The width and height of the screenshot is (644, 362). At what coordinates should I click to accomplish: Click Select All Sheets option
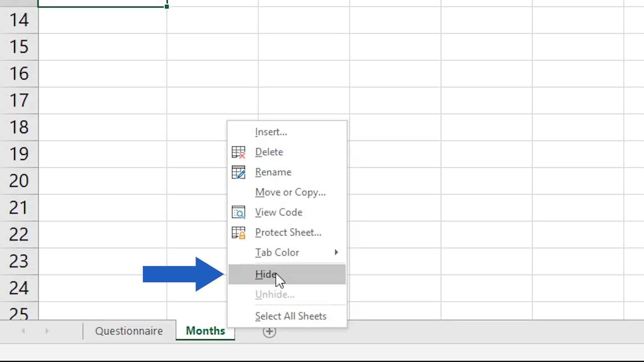(290, 316)
